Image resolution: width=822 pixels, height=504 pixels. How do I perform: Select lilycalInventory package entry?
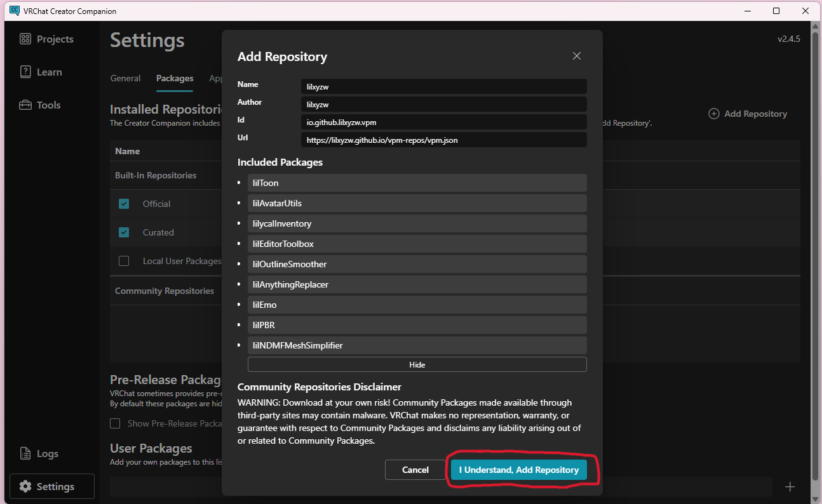click(x=417, y=223)
